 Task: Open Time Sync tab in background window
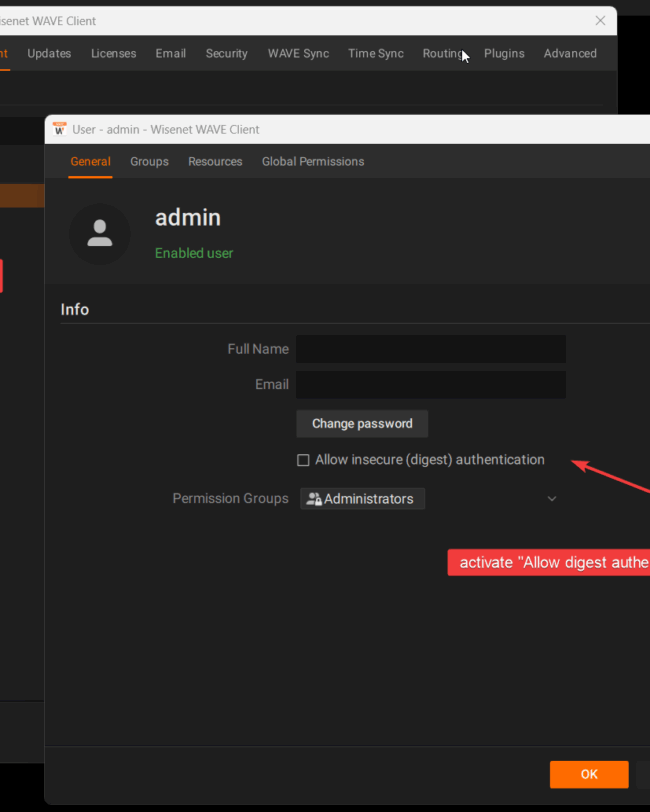pyautogui.click(x=375, y=53)
